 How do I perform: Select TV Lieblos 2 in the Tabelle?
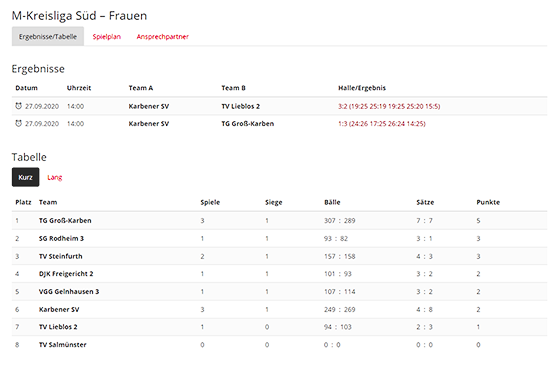click(x=58, y=327)
